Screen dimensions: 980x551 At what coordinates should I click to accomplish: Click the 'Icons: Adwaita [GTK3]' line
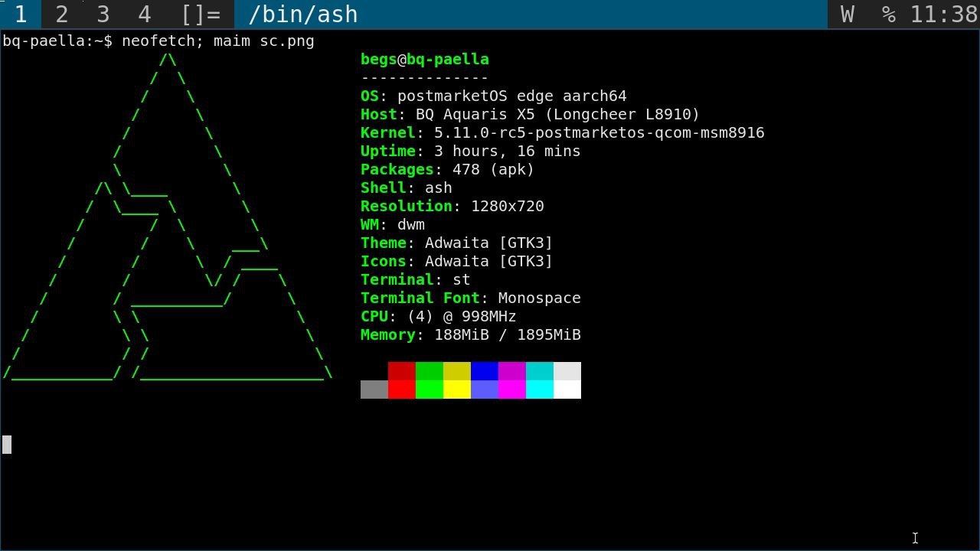point(457,261)
